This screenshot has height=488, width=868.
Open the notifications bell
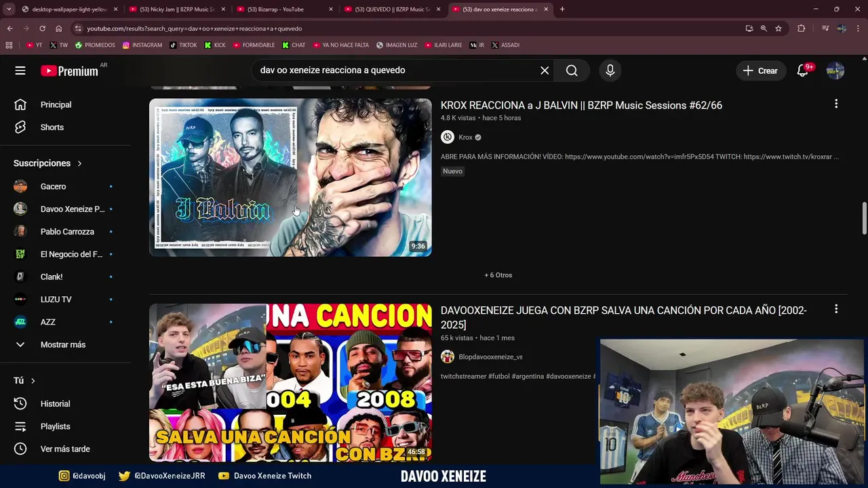[x=803, y=70]
